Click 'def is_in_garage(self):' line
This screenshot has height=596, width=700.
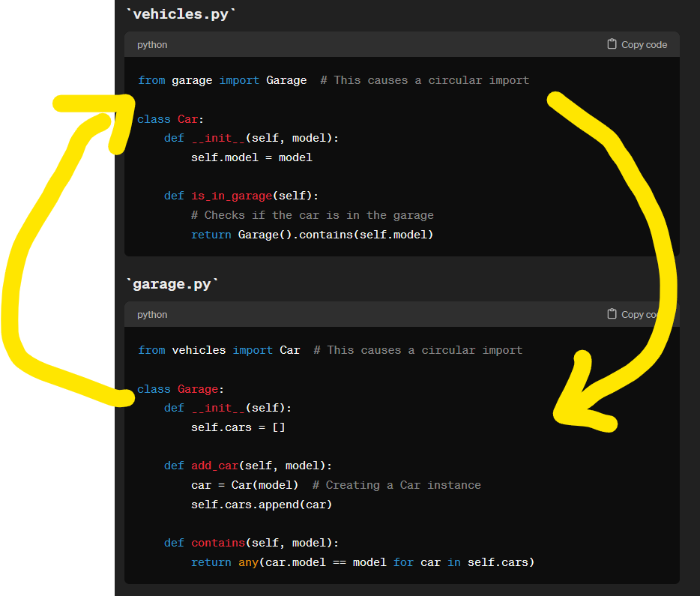click(x=241, y=196)
